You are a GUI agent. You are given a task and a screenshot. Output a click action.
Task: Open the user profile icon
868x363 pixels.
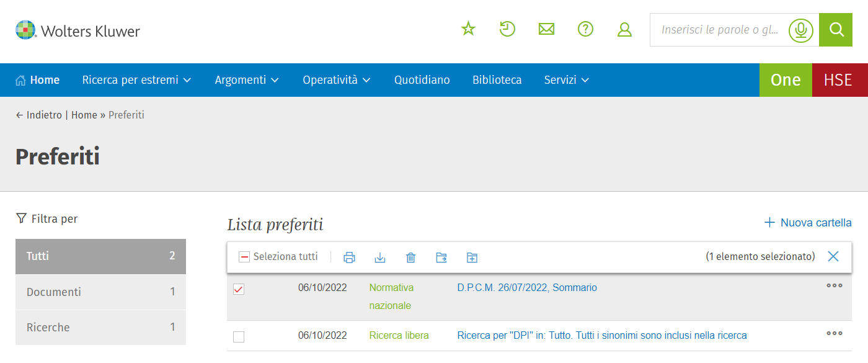point(624,29)
